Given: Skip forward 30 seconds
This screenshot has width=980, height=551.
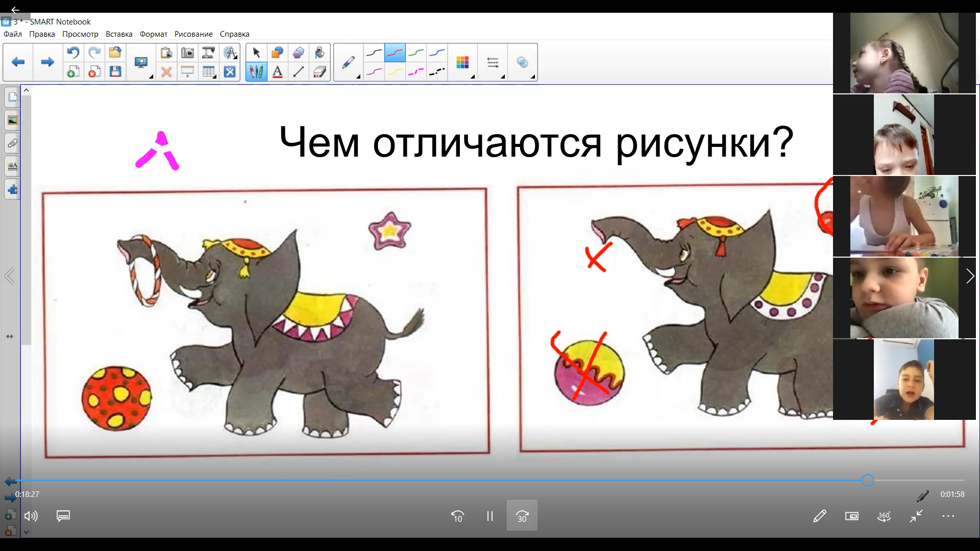Looking at the screenshot, I should 522,516.
